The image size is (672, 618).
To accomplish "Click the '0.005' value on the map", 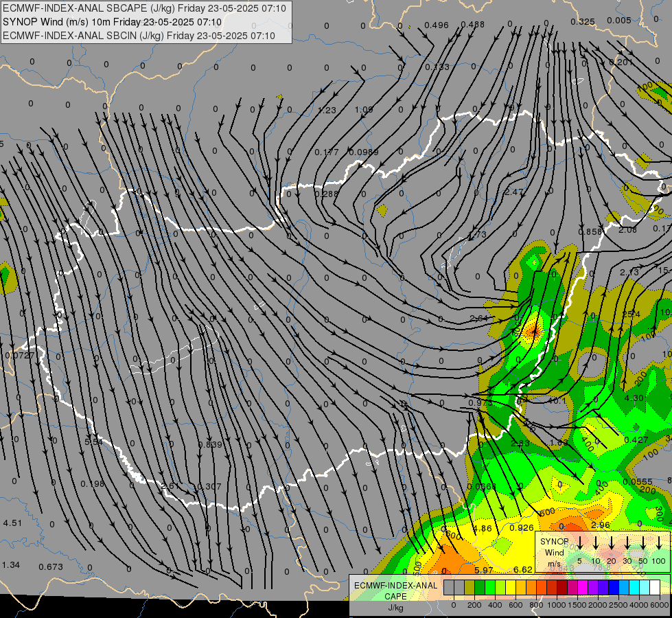I will [x=619, y=20].
